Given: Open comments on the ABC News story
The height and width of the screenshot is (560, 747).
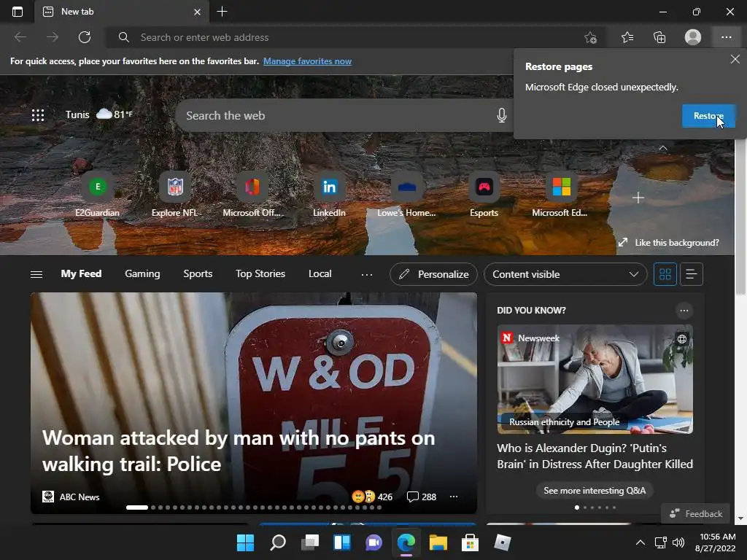Looking at the screenshot, I should [x=422, y=497].
